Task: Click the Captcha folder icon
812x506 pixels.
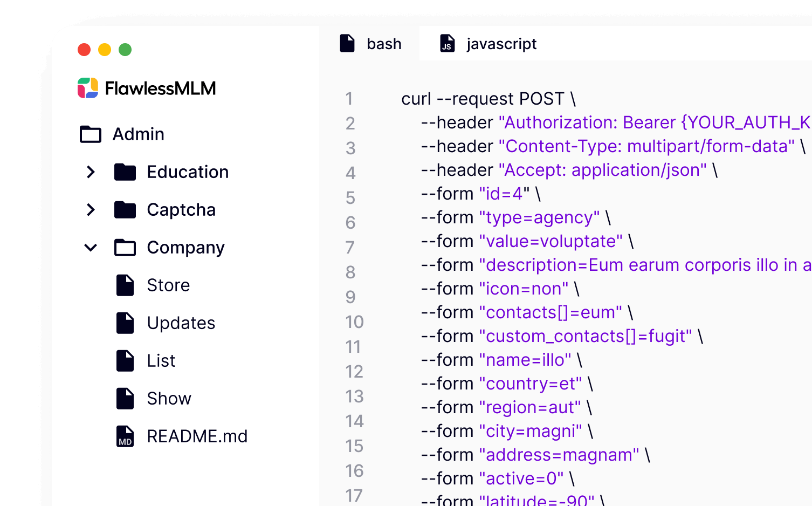Action: click(x=125, y=210)
